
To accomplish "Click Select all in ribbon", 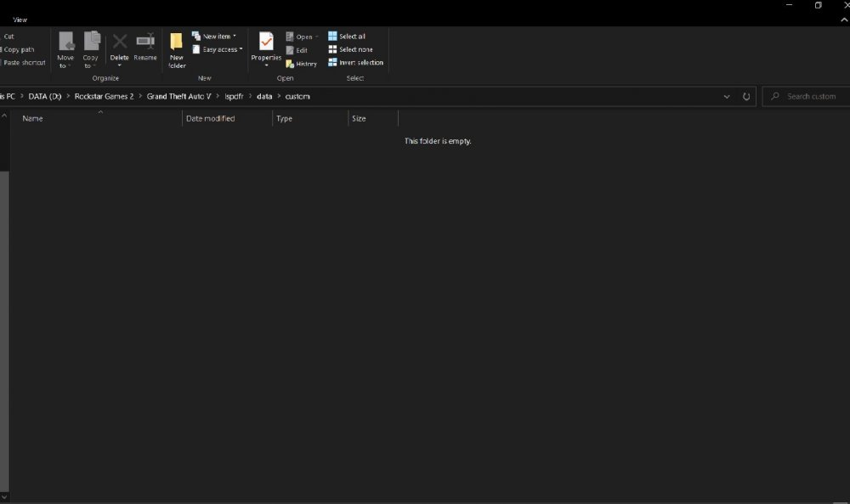I will [x=347, y=37].
